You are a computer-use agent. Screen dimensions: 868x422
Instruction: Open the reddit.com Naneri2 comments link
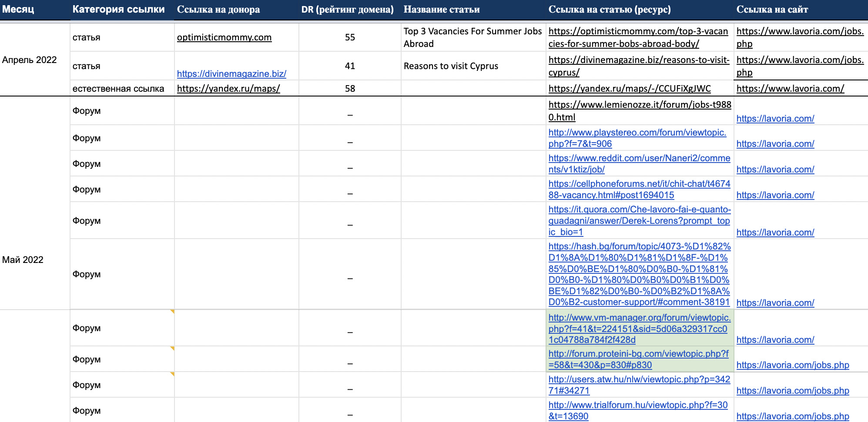click(639, 163)
